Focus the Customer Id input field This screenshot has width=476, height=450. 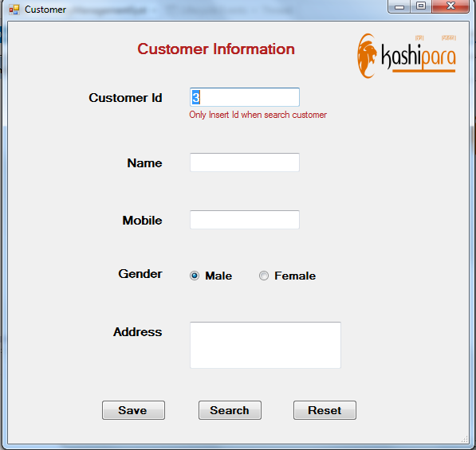tap(245, 97)
